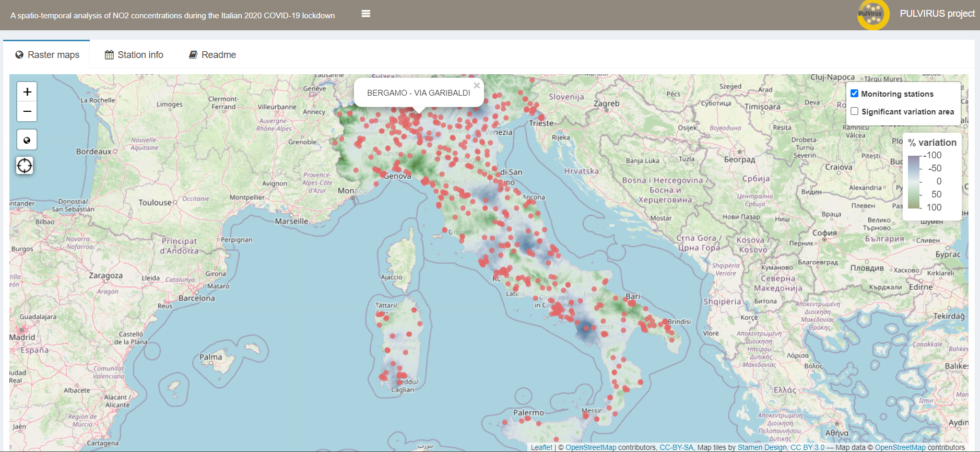Click the % variation legend title

point(932,142)
